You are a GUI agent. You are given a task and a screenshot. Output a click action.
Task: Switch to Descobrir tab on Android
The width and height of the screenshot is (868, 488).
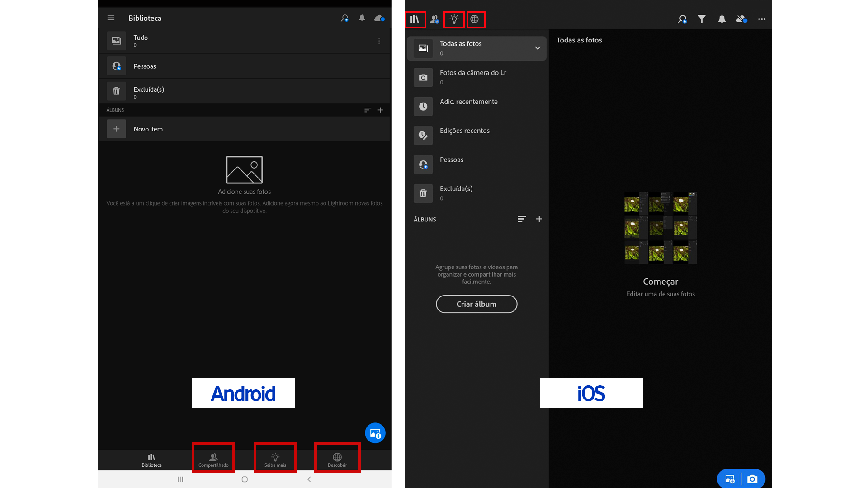click(337, 460)
